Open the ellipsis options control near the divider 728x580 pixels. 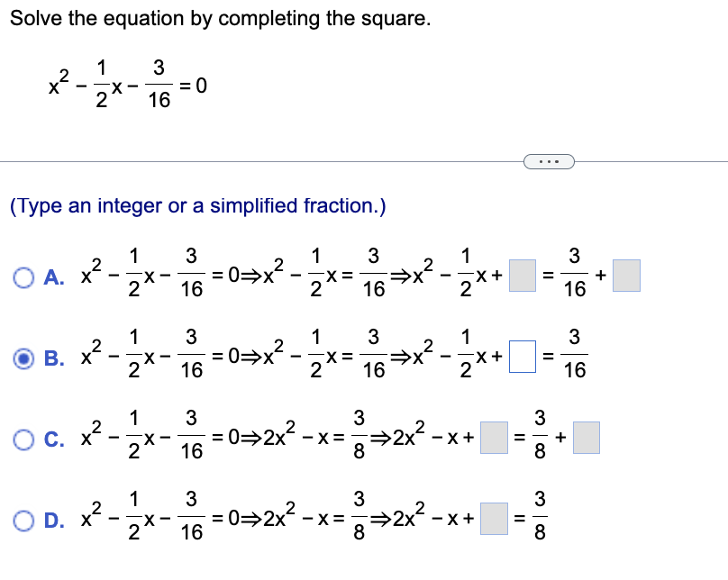pos(551,160)
